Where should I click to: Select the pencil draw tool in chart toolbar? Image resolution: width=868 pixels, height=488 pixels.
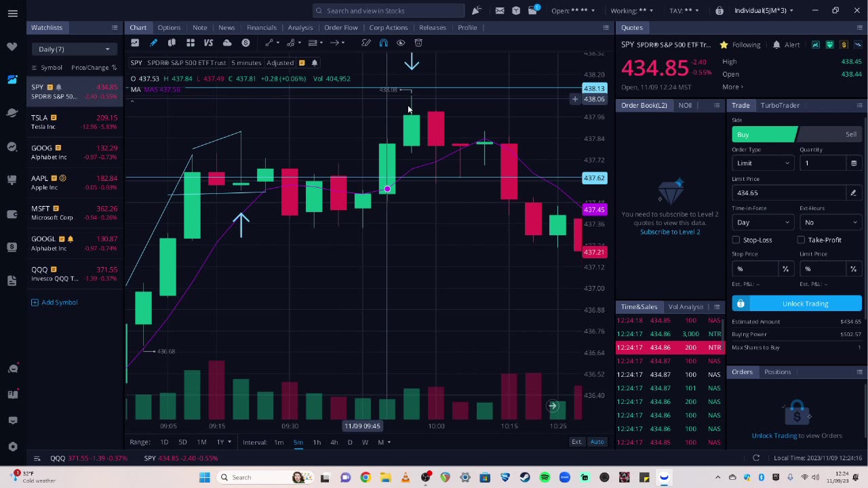pyautogui.click(x=153, y=43)
